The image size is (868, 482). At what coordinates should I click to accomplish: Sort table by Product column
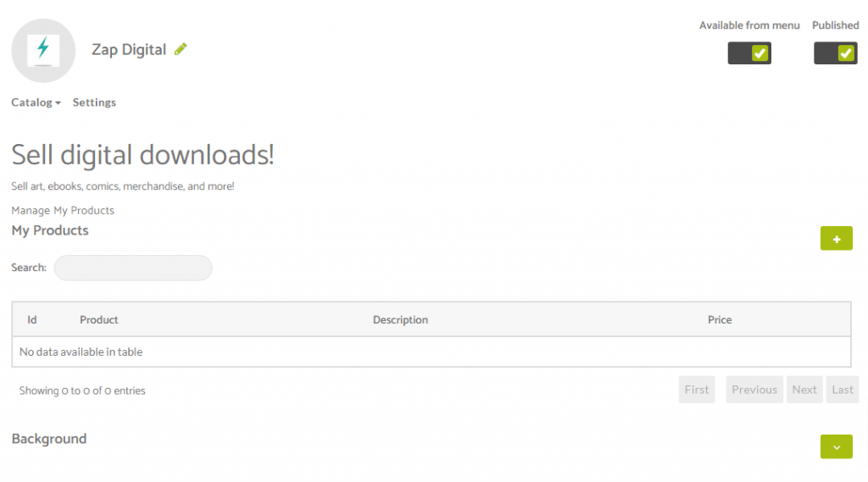point(98,320)
